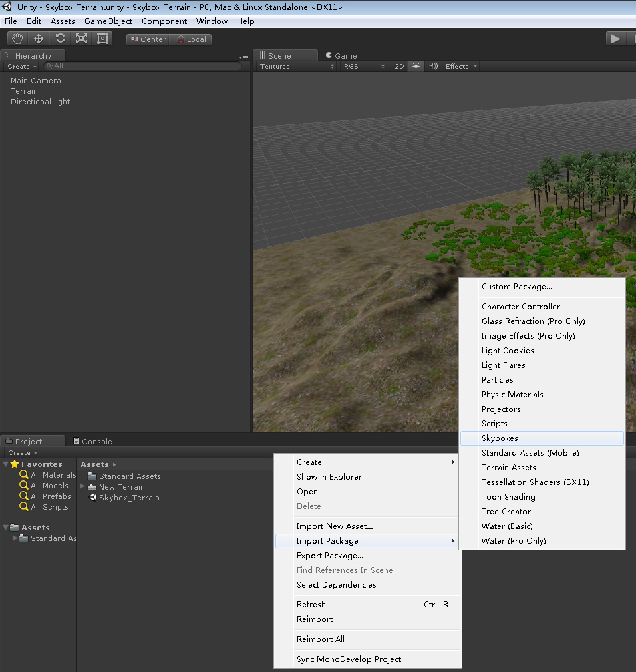Toggle Local handle orientation button
The height and width of the screenshot is (672, 636).
point(192,39)
